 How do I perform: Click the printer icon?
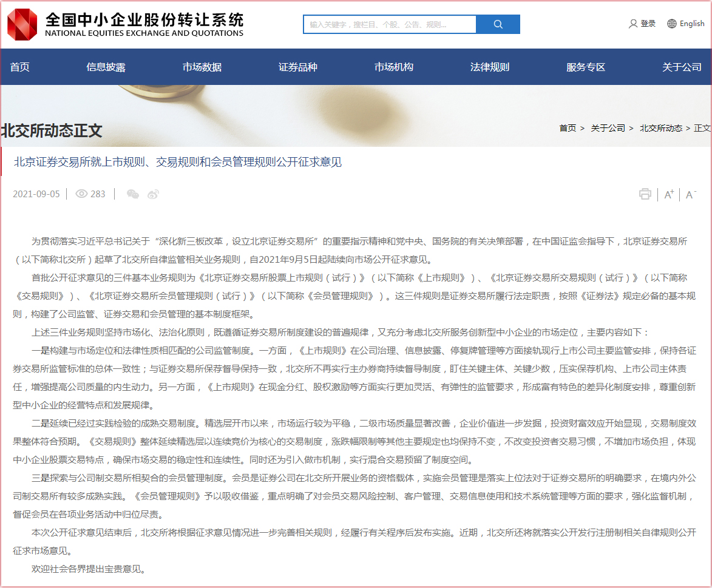pos(645,194)
